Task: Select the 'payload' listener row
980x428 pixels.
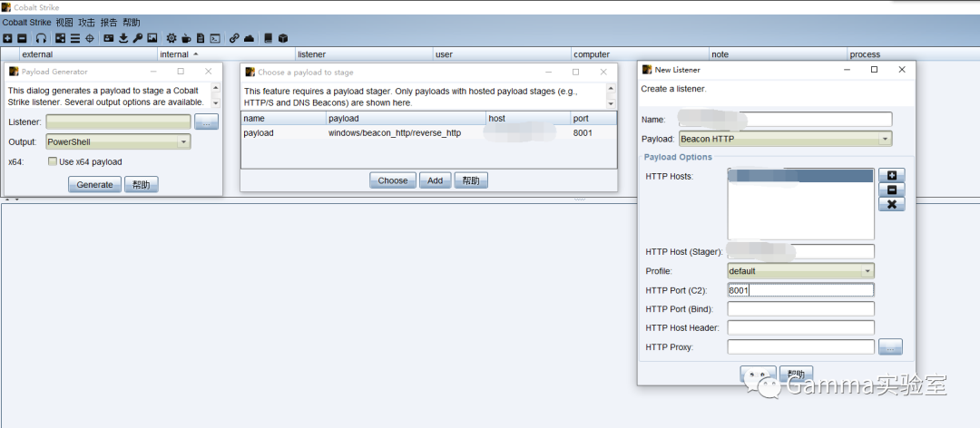Action: pyautogui.click(x=428, y=133)
